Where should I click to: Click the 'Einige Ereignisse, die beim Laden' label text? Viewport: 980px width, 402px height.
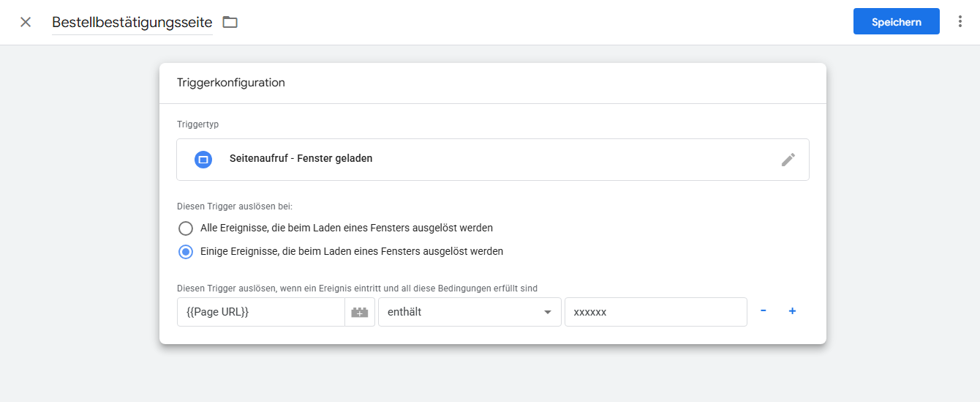[351, 251]
